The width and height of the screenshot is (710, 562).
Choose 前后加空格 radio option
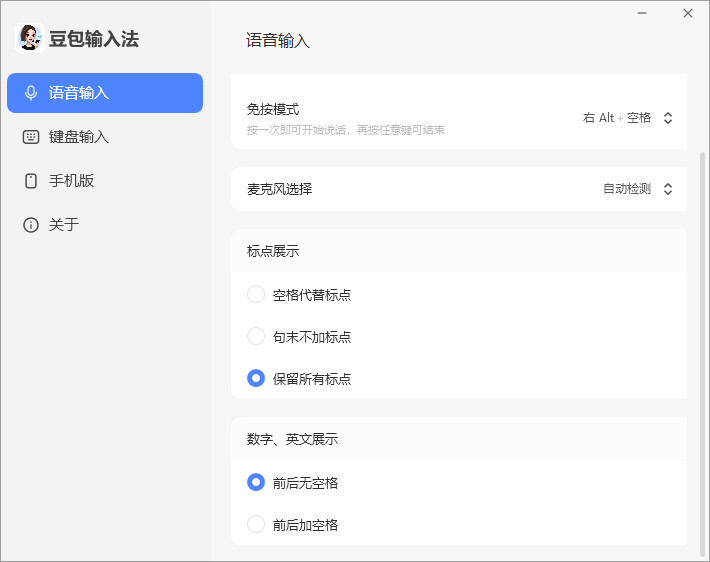click(256, 524)
